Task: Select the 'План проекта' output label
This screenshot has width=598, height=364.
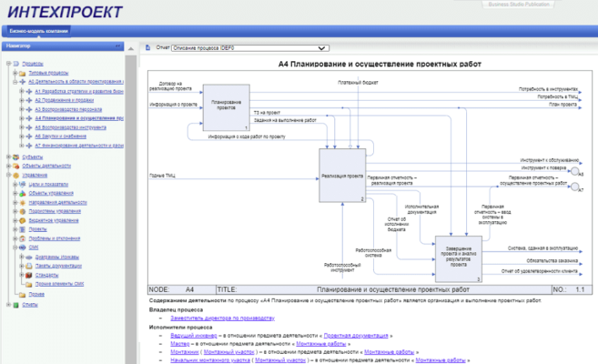Action: pyautogui.click(x=563, y=105)
